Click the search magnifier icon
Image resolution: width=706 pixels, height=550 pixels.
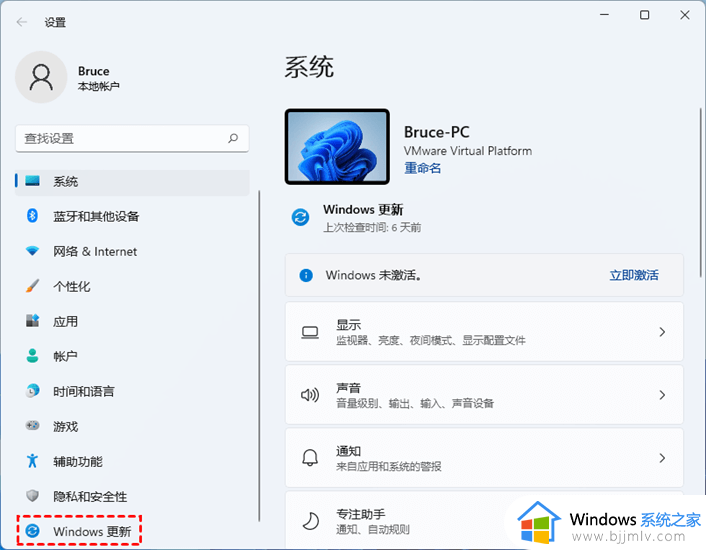click(x=233, y=138)
